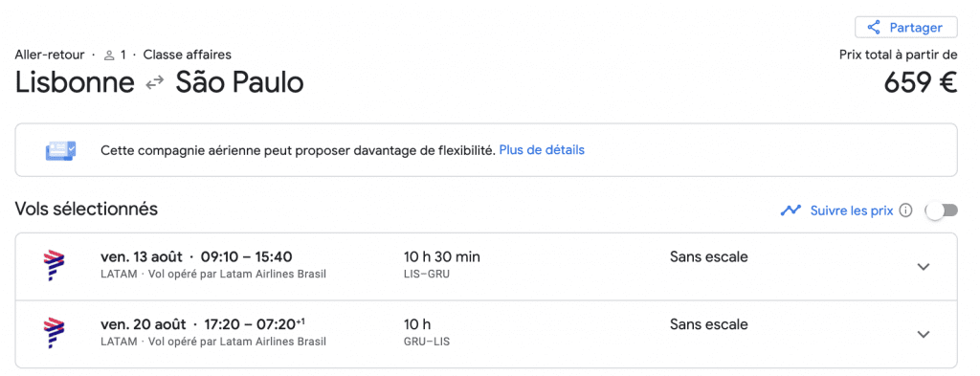980x376 pixels.
Task: Click the info icon beside Suivre les prix
Action: 905,210
